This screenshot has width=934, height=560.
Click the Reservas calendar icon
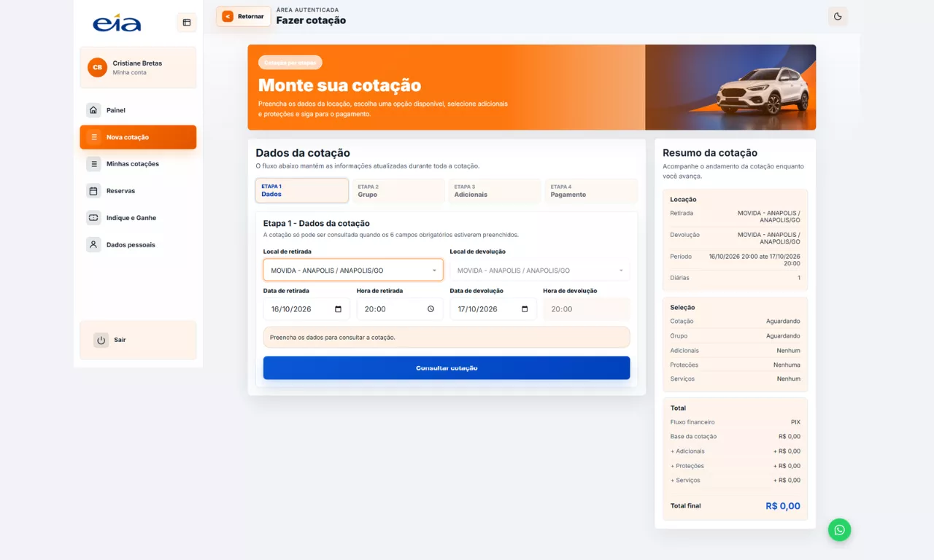point(93,191)
